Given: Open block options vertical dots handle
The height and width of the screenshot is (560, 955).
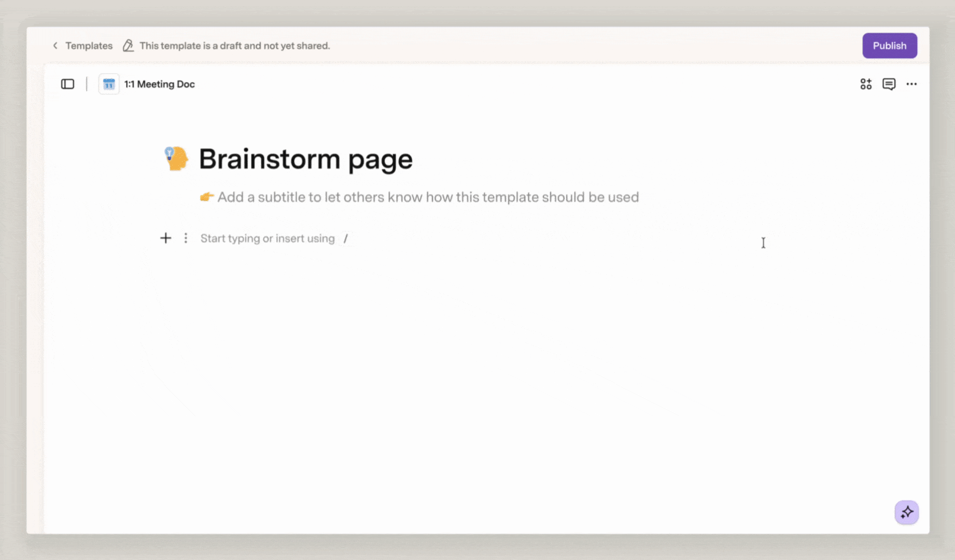Looking at the screenshot, I should [x=186, y=238].
